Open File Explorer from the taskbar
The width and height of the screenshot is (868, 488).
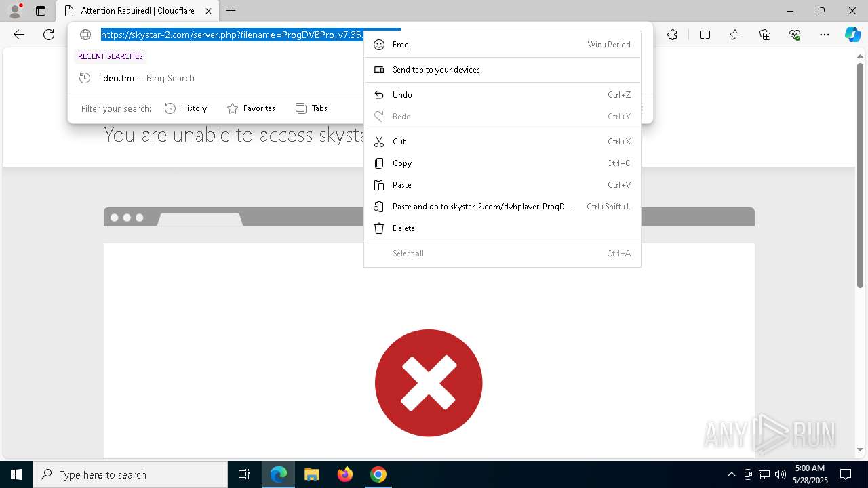tap(311, 474)
